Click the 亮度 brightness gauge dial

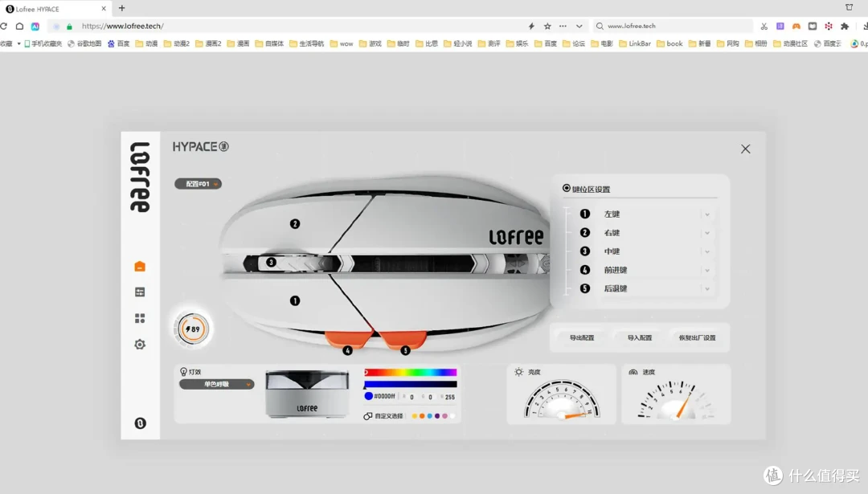[x=562, y=399]
